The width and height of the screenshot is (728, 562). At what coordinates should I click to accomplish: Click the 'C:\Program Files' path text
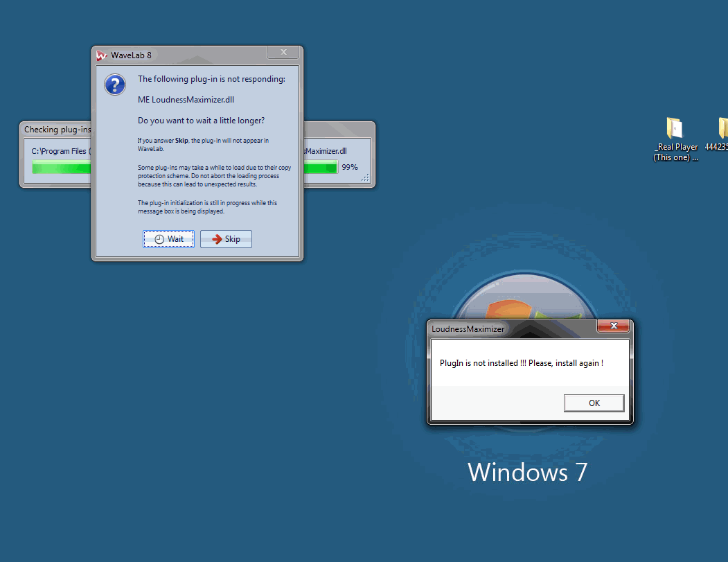(x=61, y=152)
